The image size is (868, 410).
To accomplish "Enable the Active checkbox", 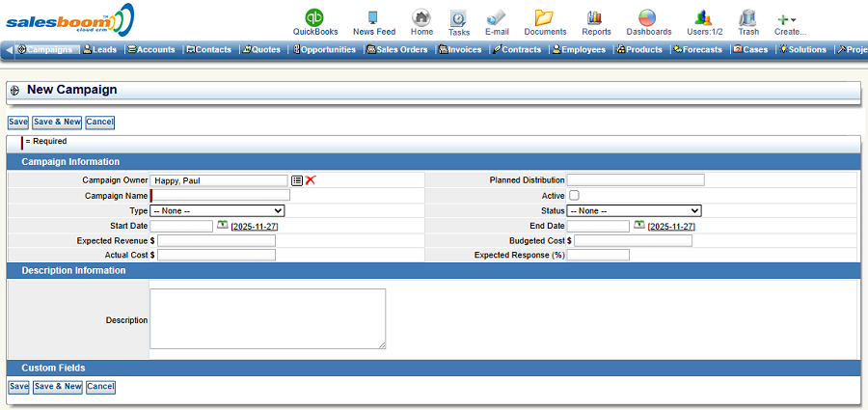I will (574, 196).
